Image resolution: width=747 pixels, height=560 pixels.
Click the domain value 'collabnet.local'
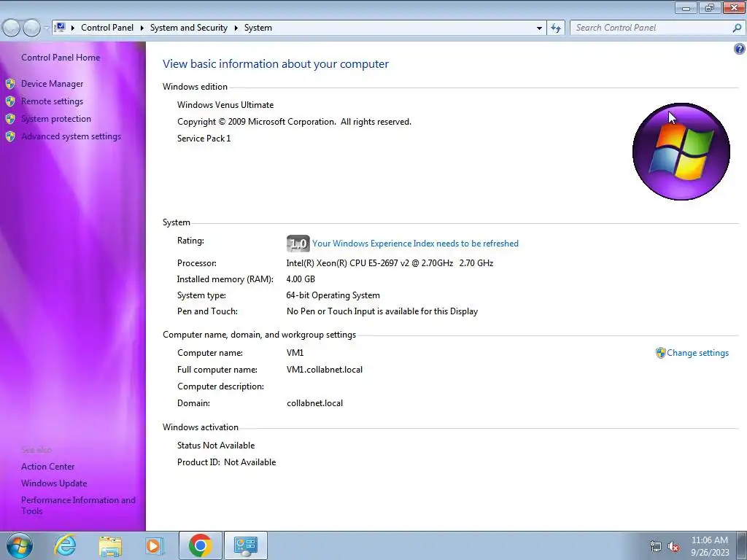315,402
